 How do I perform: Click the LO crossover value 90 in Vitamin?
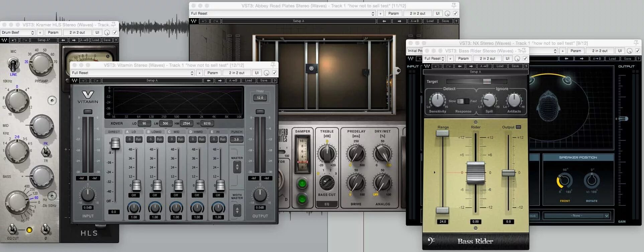[x=144, y=123]
